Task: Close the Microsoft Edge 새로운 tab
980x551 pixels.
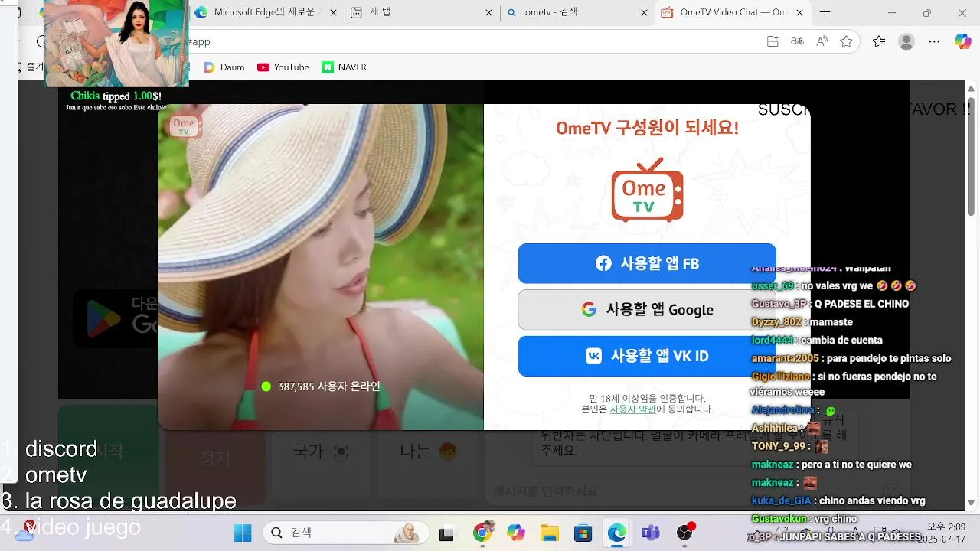Action: pos(335,12)
